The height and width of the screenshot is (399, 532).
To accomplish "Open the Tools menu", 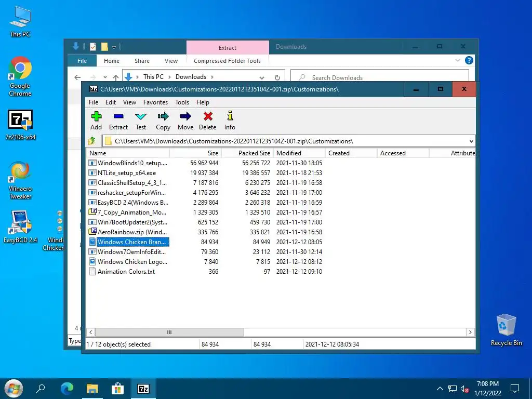I will point(182,102).
